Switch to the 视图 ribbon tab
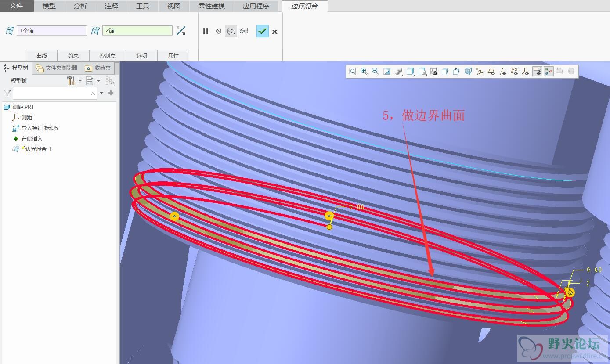 click(x=174, y=6)
